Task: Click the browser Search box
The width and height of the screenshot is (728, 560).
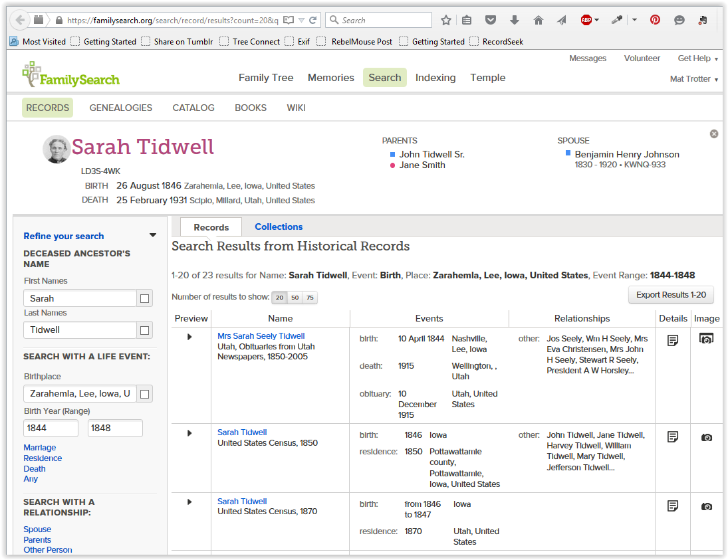Action: [x=379, y=20]
